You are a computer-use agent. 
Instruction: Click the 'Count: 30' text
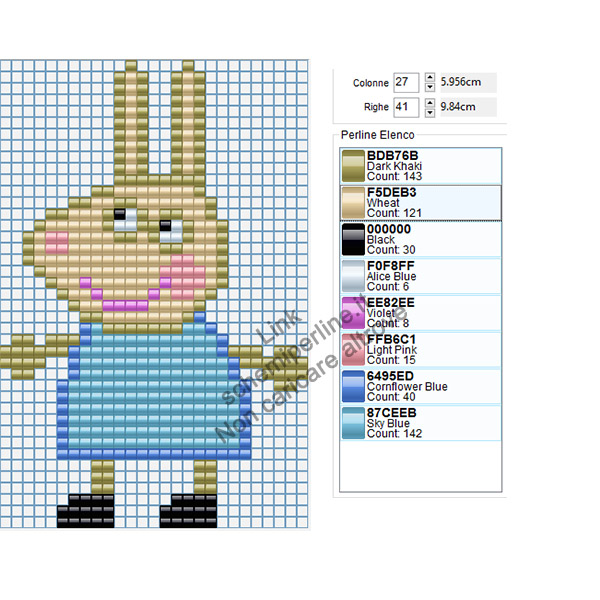pyautogui.click(x=391, y=250)
